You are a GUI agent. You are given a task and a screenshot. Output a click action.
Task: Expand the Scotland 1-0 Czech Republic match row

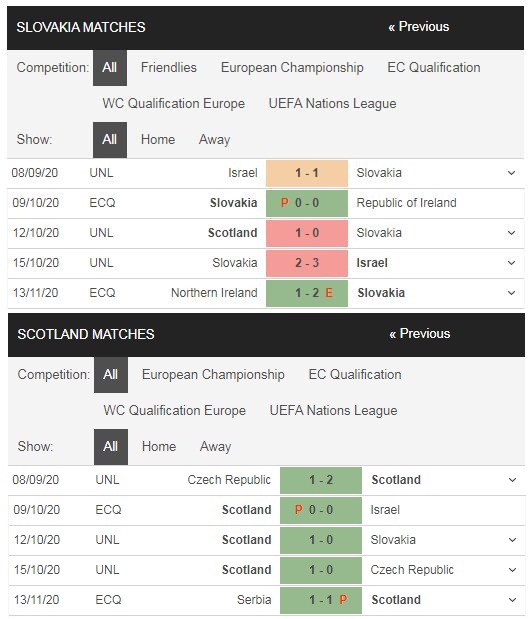click(512, 570)
